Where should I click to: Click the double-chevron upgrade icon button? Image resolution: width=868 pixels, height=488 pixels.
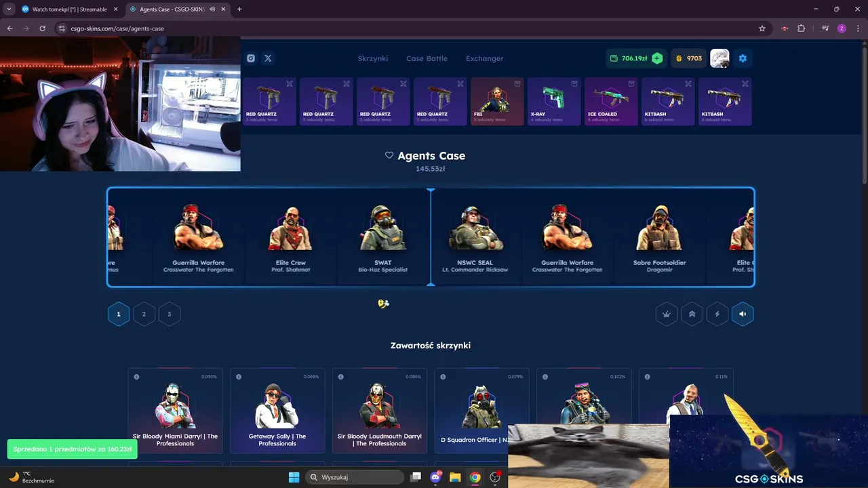click(692, 314)
